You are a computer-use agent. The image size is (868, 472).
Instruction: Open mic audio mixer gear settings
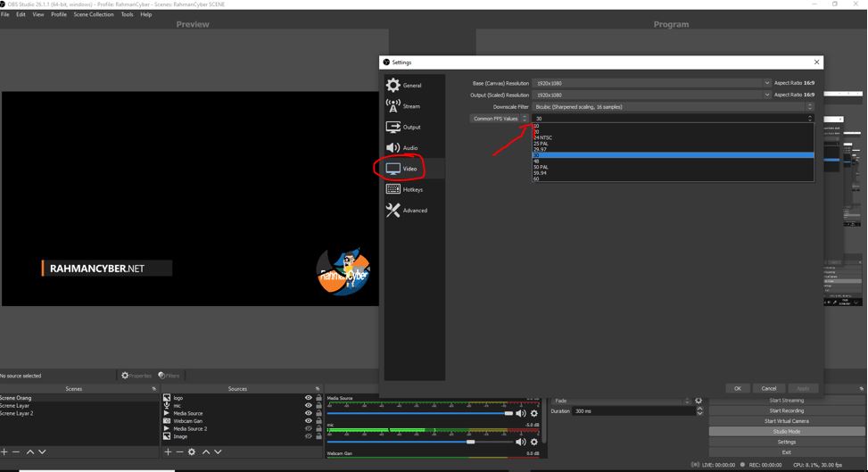[534, 442]
